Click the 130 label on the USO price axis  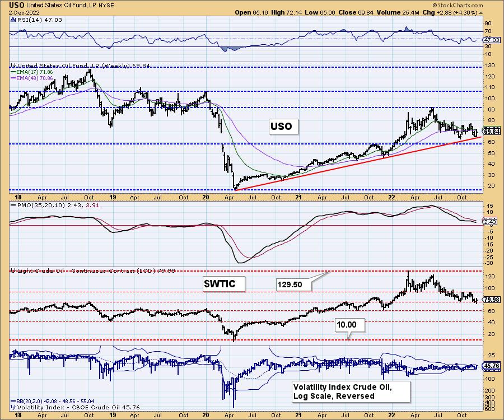(x=490, y=66)
